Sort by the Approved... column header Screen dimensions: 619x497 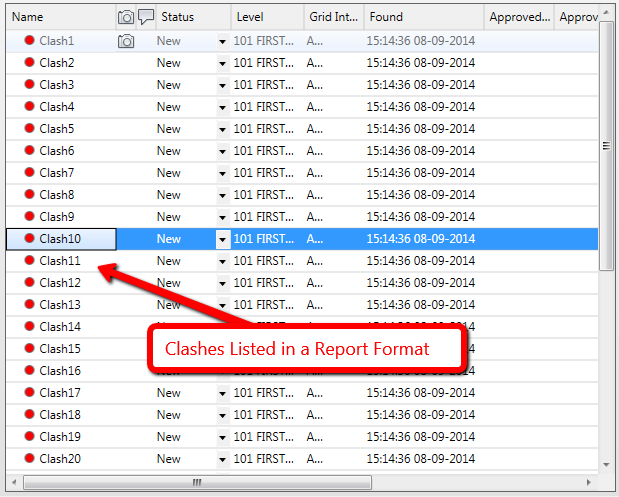pos(520,17)
